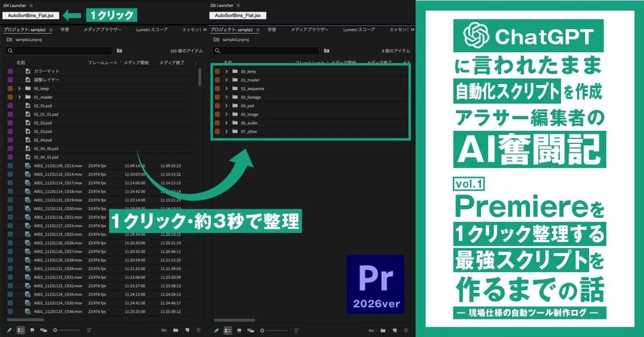Switch to list view in the left panel
Screen dimensions: 644x337
(x=21, y=330)
